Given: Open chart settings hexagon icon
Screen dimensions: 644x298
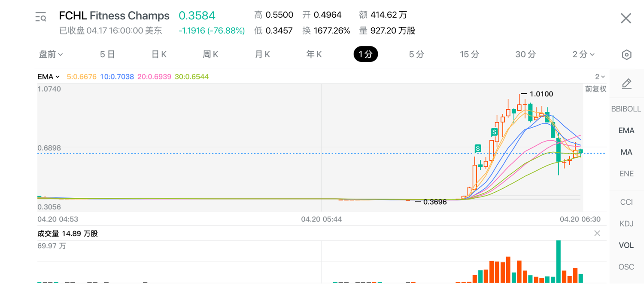Looking at the screenshot, I should point(626,55).
